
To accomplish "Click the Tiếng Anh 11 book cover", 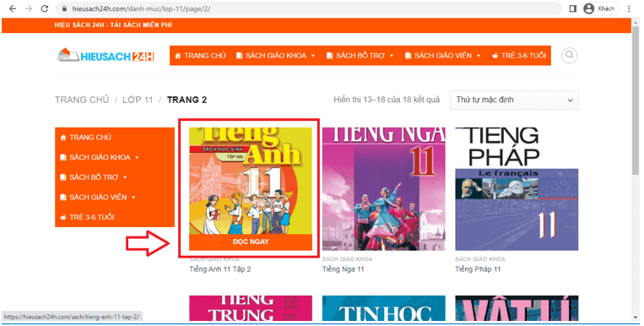I will click(251, 181).
